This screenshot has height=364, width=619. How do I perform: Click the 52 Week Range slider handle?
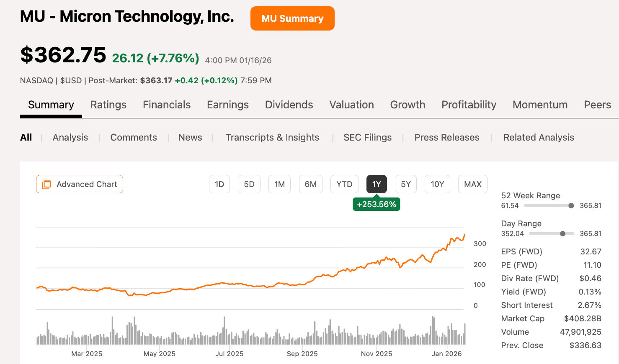tap(570, 205)
